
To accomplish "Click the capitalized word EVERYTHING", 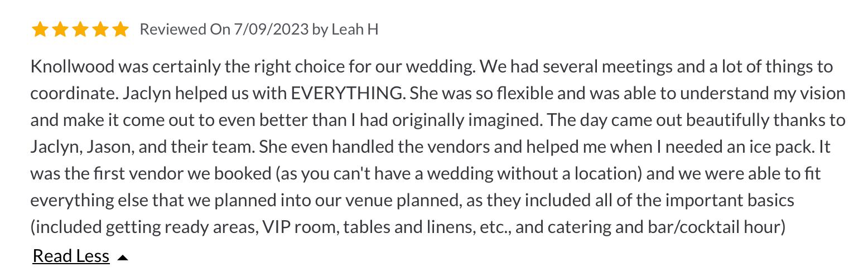I will click(348, 94).
